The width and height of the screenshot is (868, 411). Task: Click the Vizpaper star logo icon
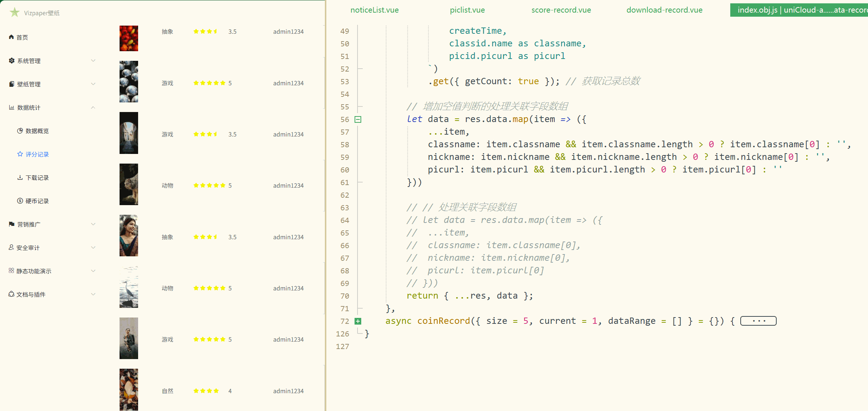tap(14, 12)
